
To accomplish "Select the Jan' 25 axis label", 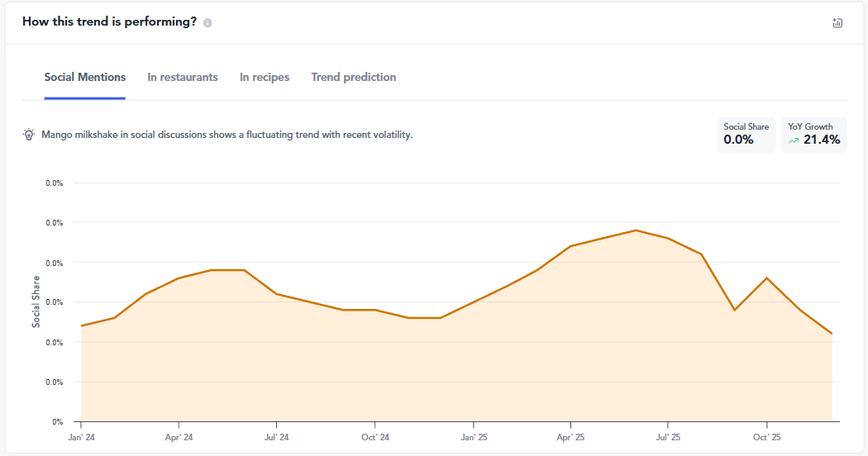I will point(473,437).
